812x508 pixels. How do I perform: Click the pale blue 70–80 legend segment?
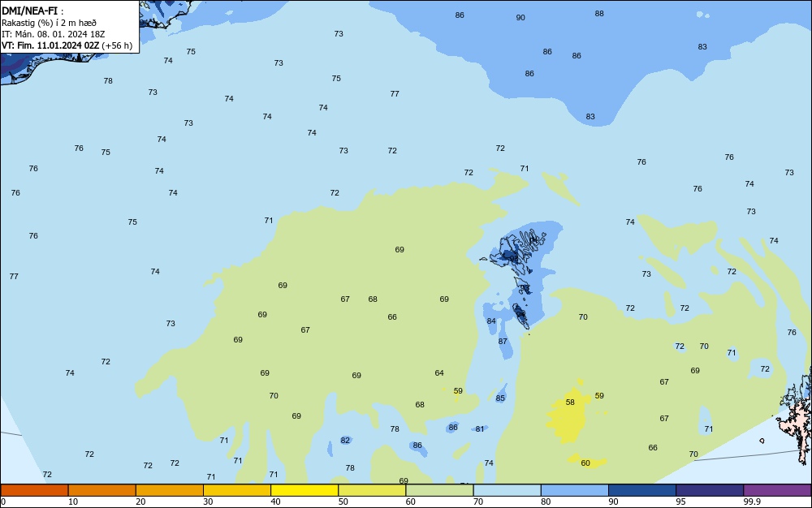coord(507,490)
